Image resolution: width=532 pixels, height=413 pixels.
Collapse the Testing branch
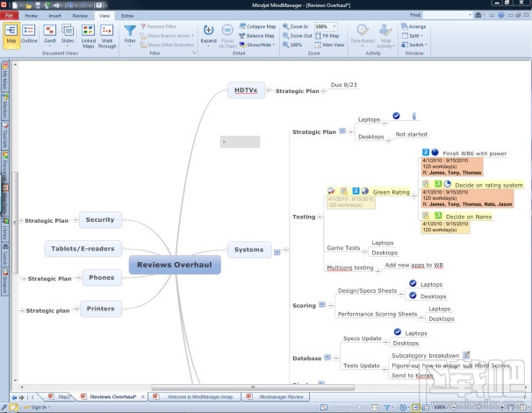tap(320, 217)
